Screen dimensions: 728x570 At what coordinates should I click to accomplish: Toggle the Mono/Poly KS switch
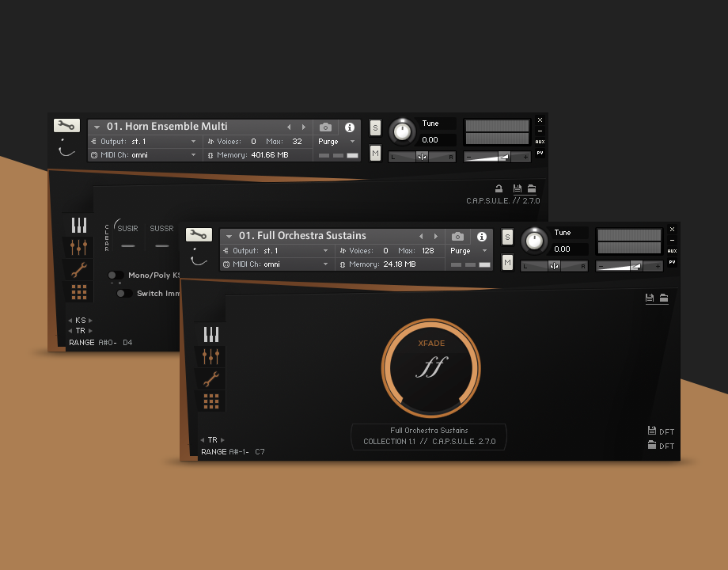(116, 275)
